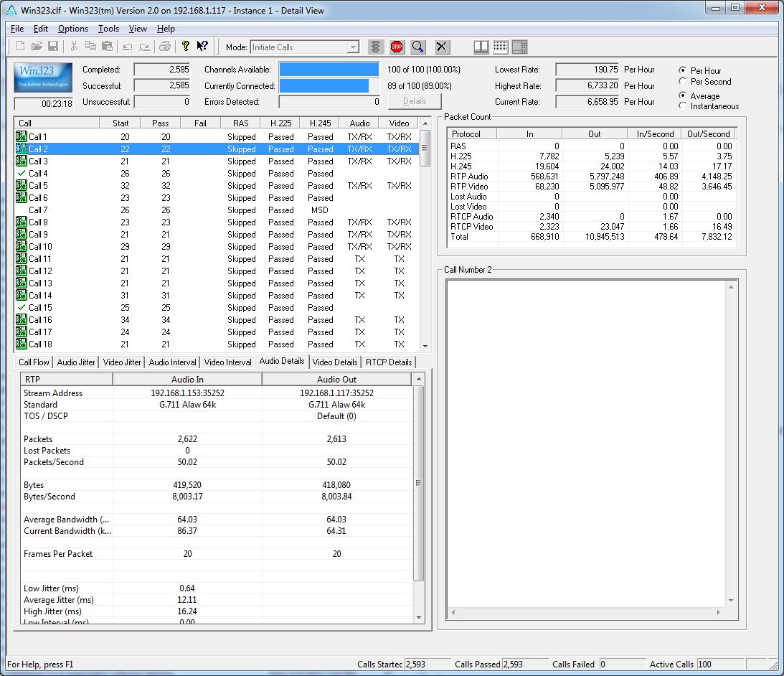The width and height of the screenshot is (784, 676).
Task: Click the RTP Audio row in Packet Count
Action: click(592, 176)
